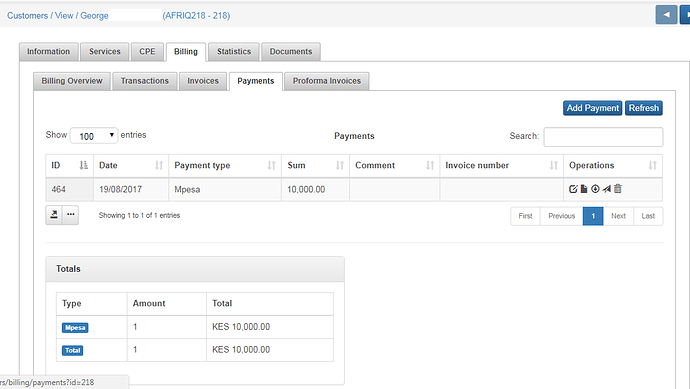Click the Total badge in Totals
Screen dimensions: 690x389
73,350
